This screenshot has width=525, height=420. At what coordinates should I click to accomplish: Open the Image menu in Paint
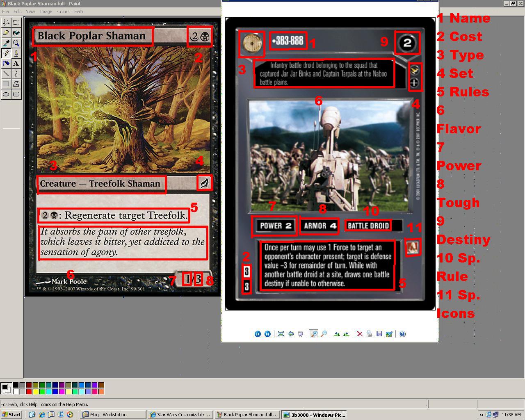pyautogui.click(x=46, y=11)
